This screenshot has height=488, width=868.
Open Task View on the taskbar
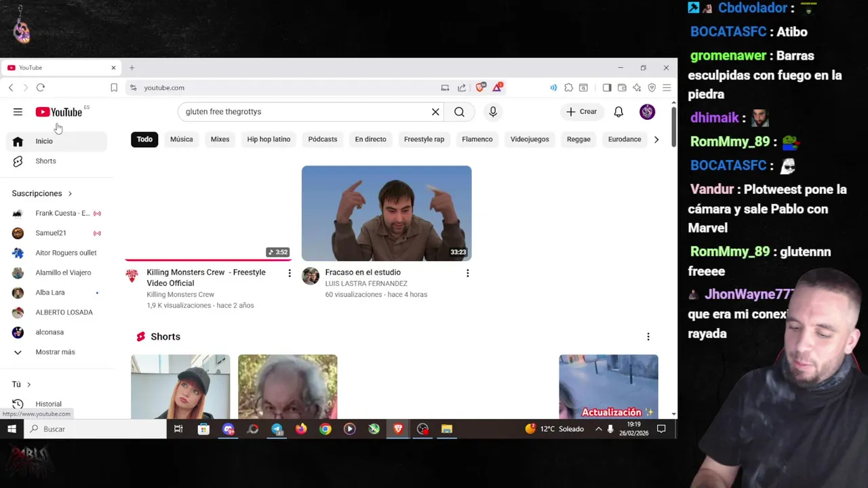(x=178, y=429)
